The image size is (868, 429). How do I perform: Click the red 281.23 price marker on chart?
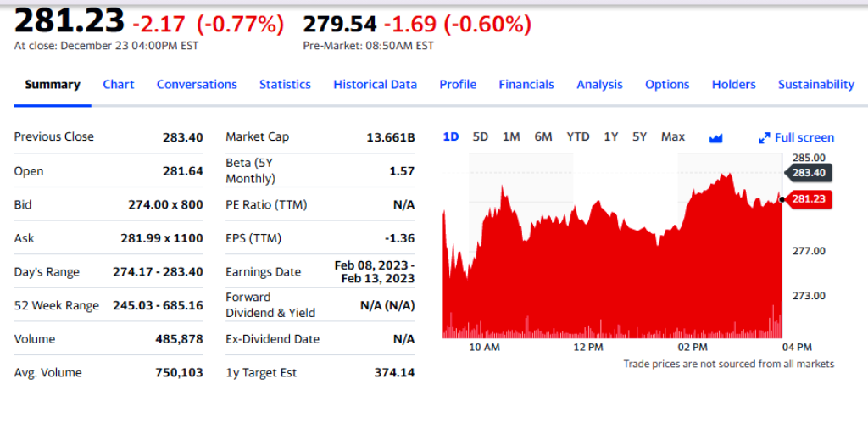point(808,199)
